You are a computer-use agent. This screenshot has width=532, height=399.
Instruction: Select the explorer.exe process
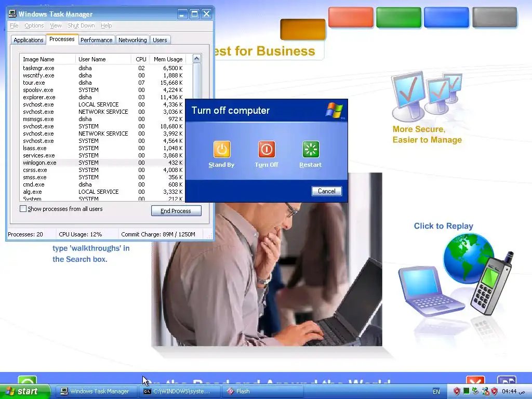pyautogui.click(x=103, y=97)
